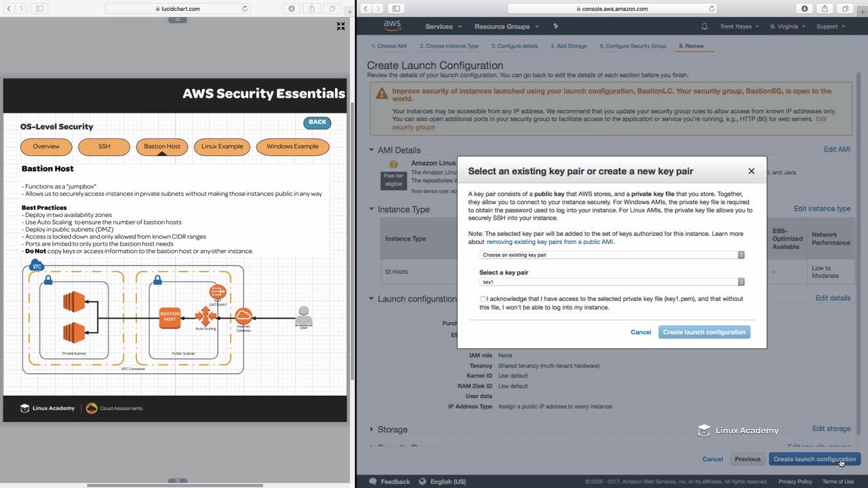This screenshot has width=868, height=488.
Task: Go to step 5. Configure Security Group
Action: 633,46
